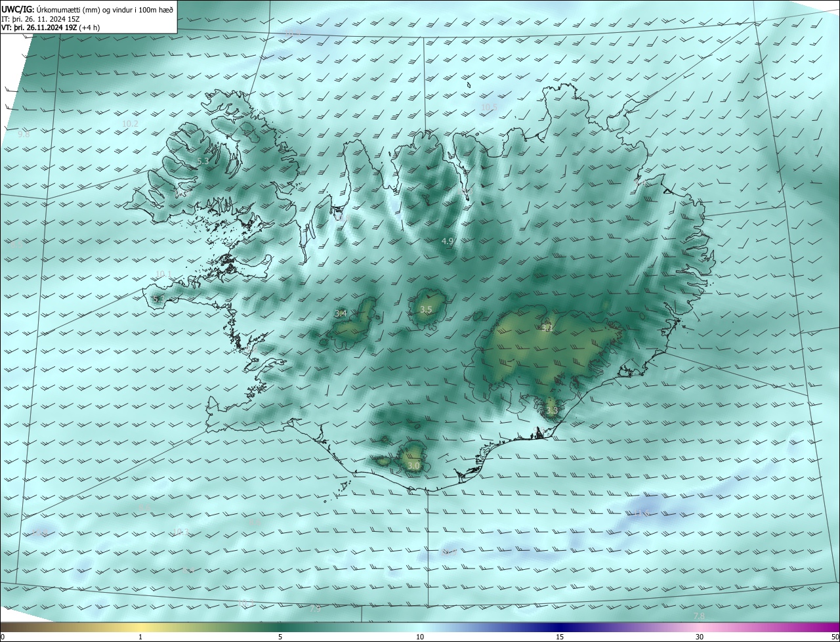Click the 3.3 value on the southeast glacier tongue
Viewport: 840px width, 642px height.
click(552, 411)
